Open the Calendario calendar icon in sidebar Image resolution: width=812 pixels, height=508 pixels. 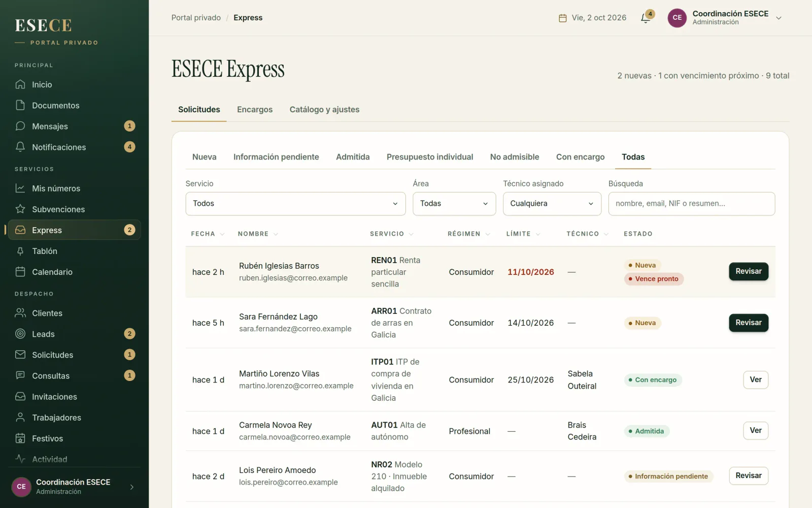20,272
